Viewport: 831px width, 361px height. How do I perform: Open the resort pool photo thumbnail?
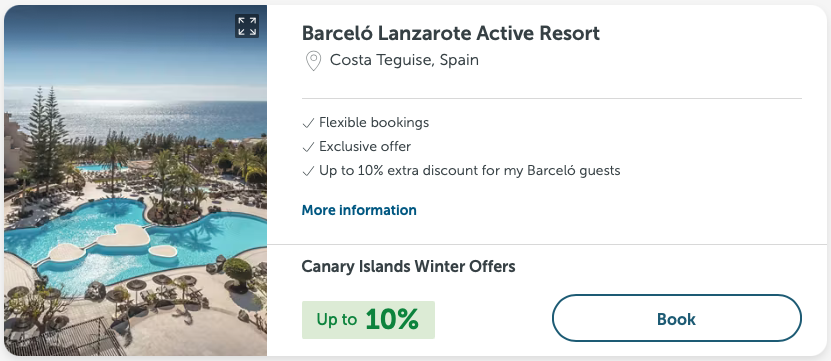click(136, 180)
